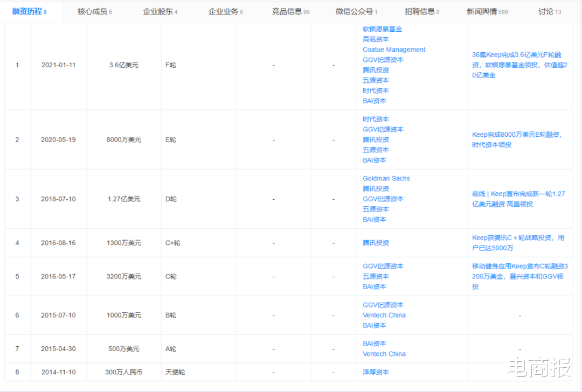Open BAI资本 link in C轮 row
This screenshot has height=392, width=582.
375,286
